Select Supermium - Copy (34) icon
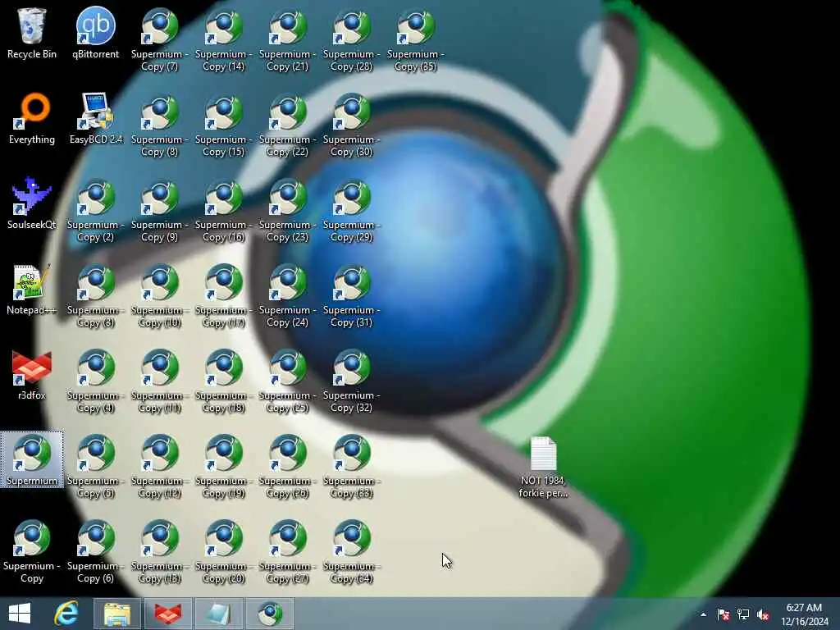840x630 pixels. click(x=351, y=551)
